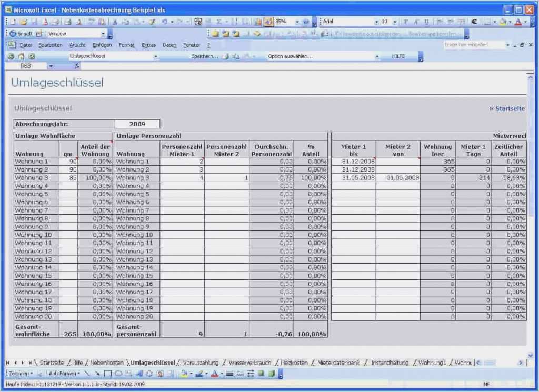Screen dimensions: 539x392
Task: Apply the Euro currency format icon
Action: point(475,22)
